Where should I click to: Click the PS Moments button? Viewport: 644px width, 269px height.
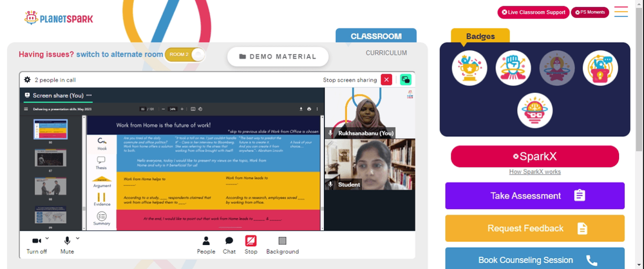point(590,12)
